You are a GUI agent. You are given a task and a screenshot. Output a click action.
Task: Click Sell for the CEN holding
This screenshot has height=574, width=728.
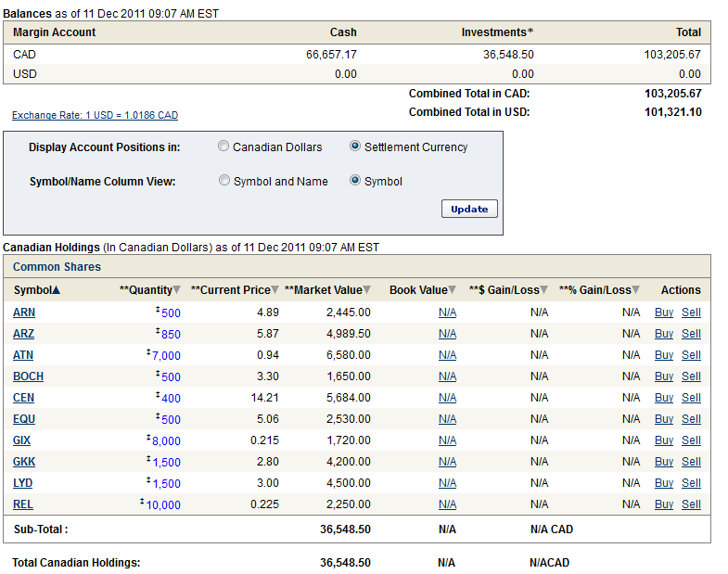[691, 398]
